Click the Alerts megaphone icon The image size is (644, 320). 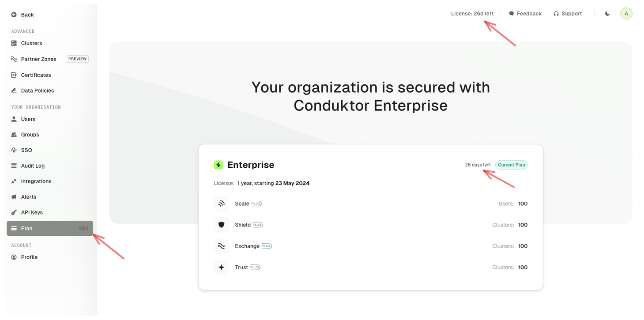click(14, 197)
